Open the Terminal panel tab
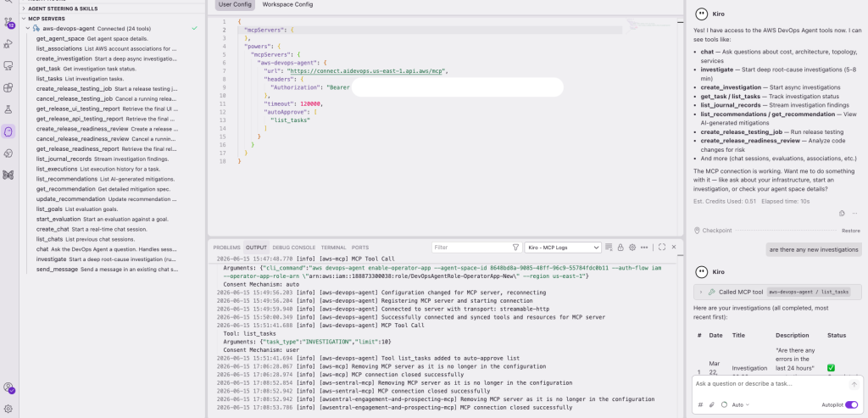This screenshot has width=868, height=418. [x=333, y=248]
